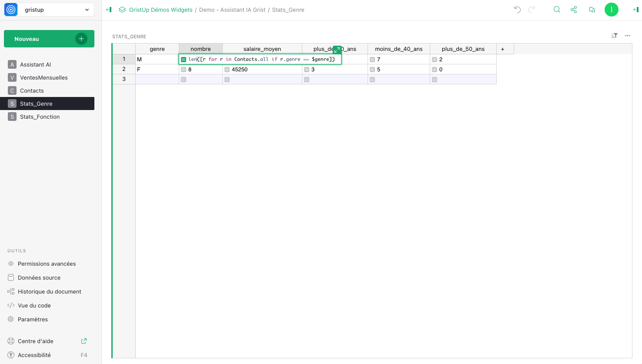Open the comments discussion icon

[x=592, y=10]
